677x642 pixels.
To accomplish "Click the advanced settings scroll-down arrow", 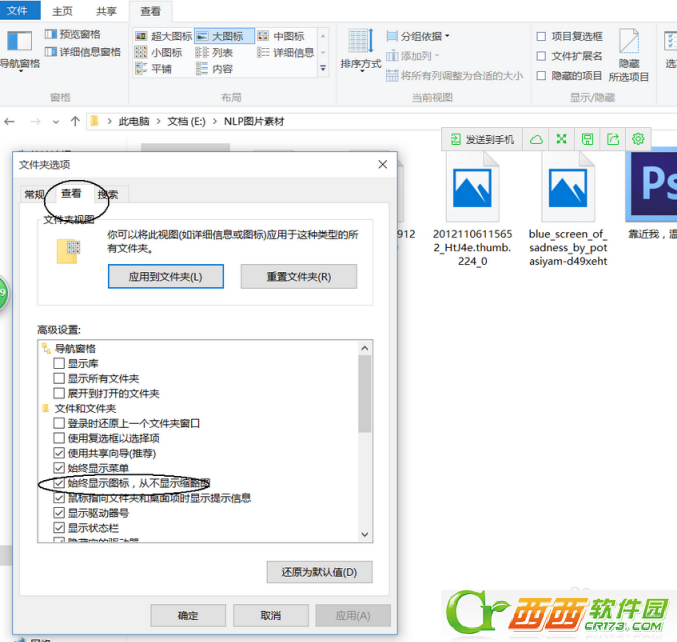I will click(x=364, y=534).
